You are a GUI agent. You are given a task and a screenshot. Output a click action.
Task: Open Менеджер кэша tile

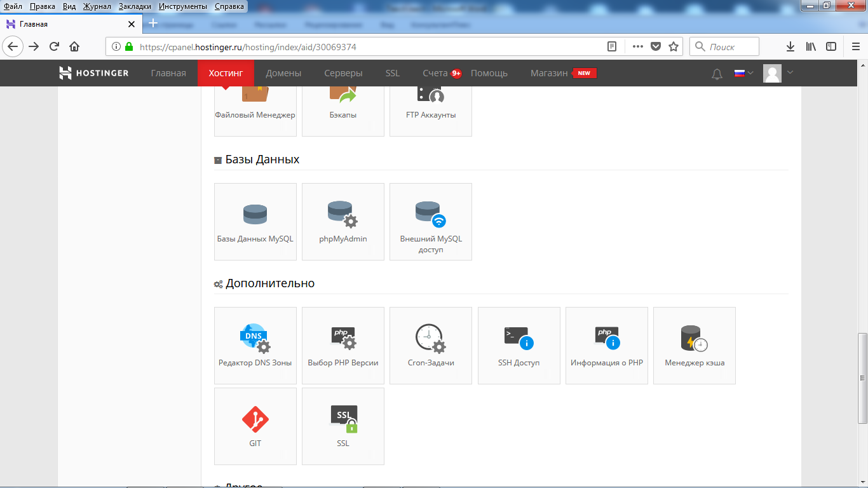pos(695,345)
